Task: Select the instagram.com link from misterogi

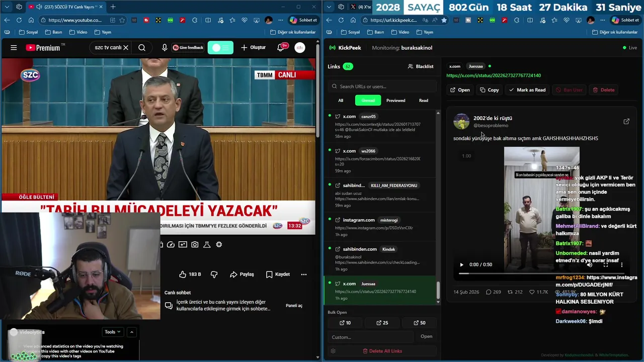Action: (x=380, y=227)
